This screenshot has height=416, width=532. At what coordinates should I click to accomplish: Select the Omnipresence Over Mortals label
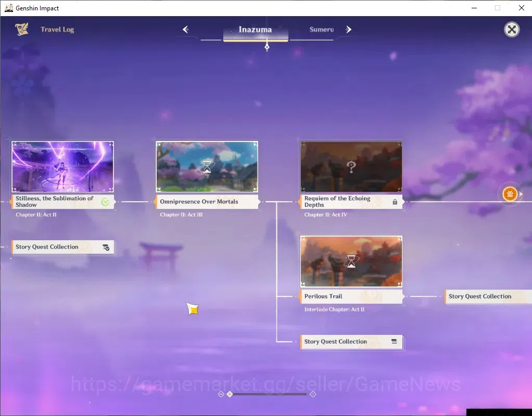coord(207,201)
